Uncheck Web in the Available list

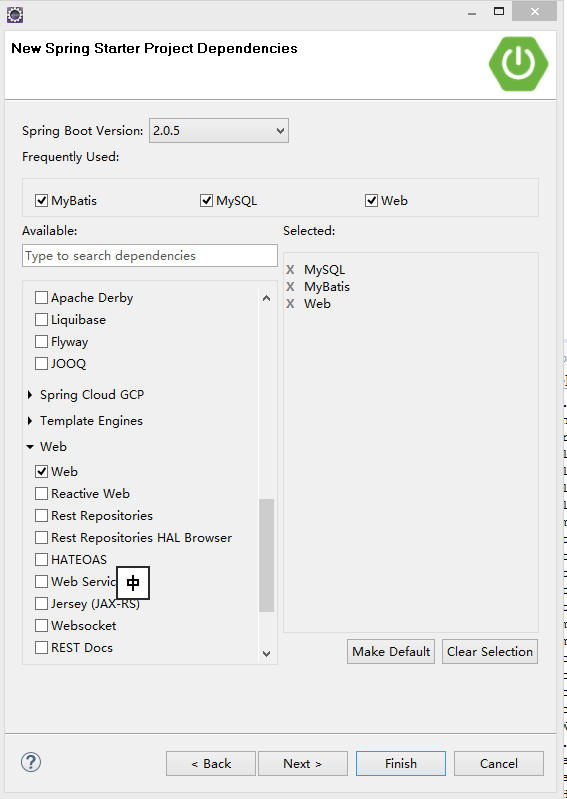tap(41, 472)
